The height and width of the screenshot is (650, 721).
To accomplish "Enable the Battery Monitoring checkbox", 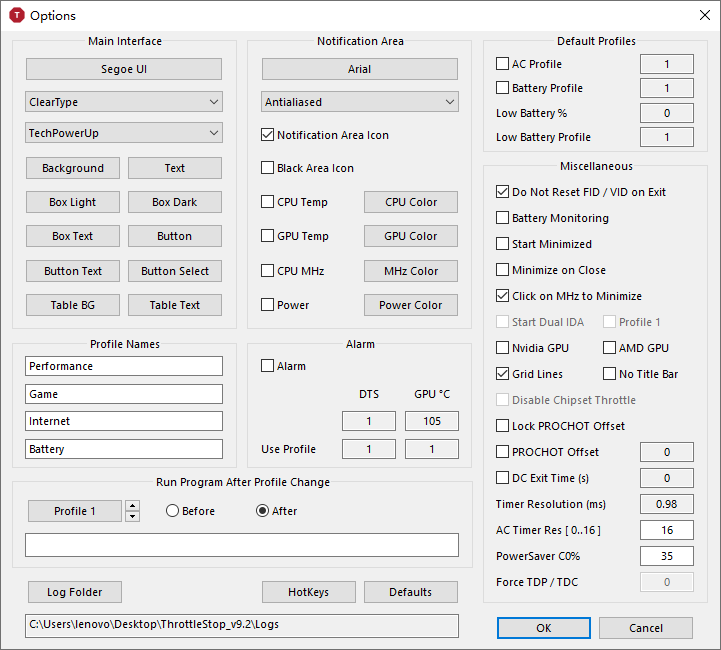I will pos(503,218).
